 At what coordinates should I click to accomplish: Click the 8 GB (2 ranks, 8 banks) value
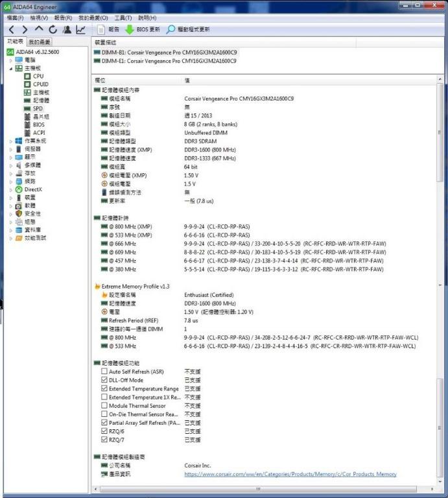tap(211, 124)
